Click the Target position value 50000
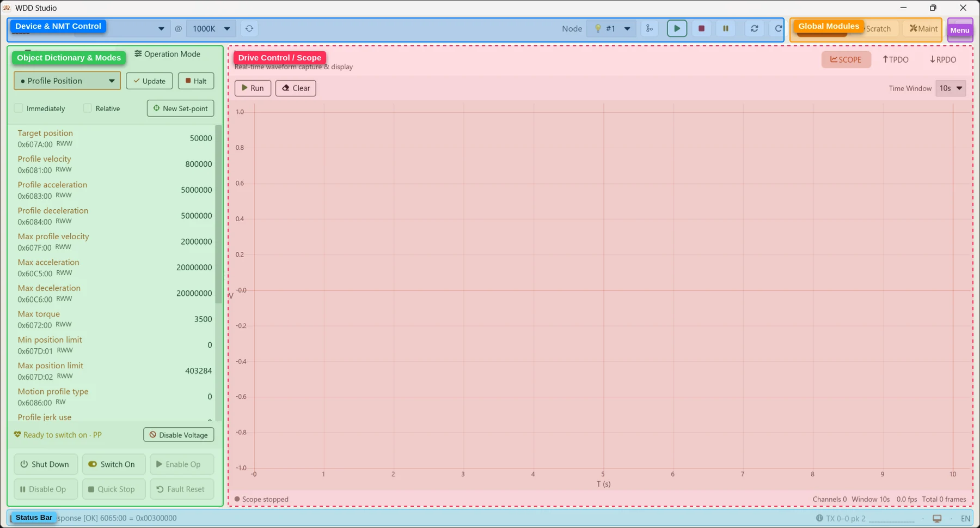980x528 pixels. pos(201,138)
